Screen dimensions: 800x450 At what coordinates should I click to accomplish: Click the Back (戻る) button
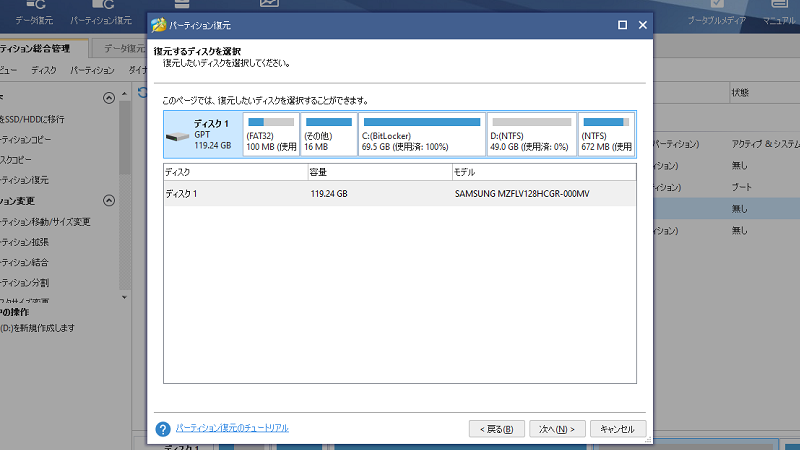click(x=496, y=429)
